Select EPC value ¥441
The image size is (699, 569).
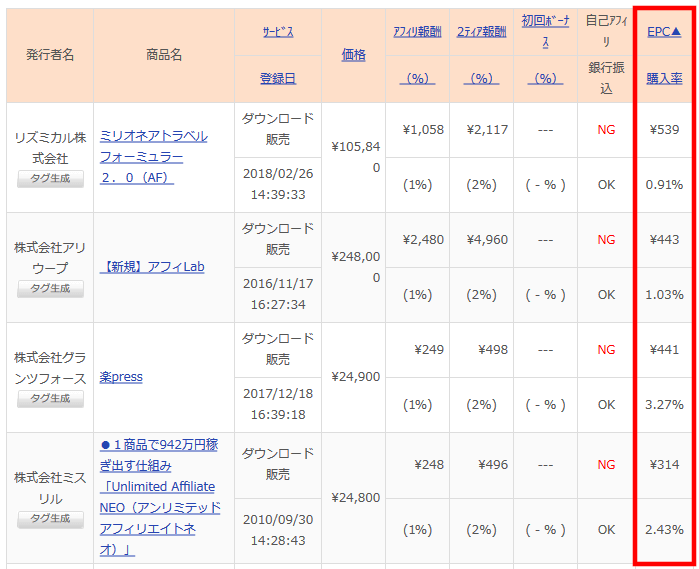pos(664,350)
